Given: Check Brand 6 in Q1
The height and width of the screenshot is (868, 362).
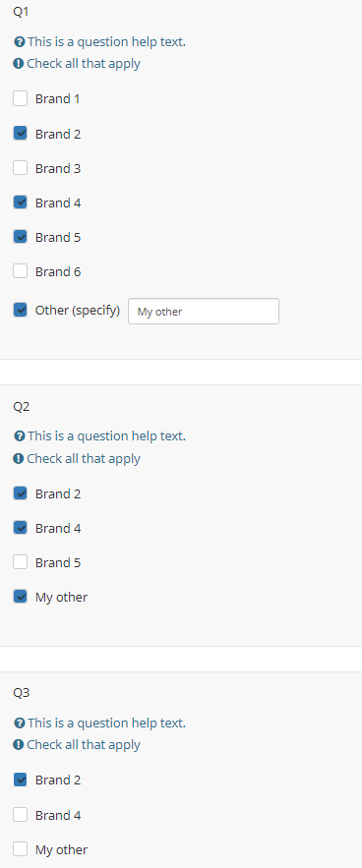Looking at the screenshot, I should click(x=20, y=271).
